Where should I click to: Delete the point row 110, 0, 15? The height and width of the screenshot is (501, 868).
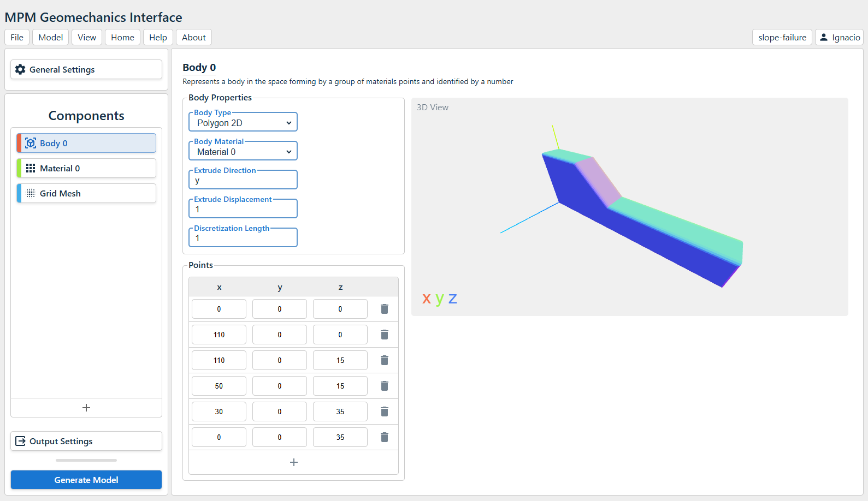(385, 360)
